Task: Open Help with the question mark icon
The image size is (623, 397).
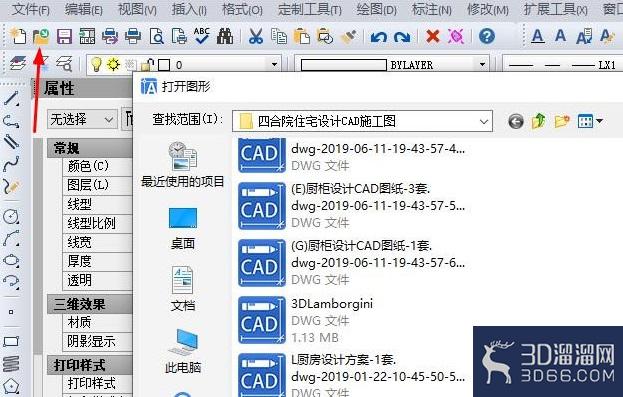Action: [x=487, y=36]
